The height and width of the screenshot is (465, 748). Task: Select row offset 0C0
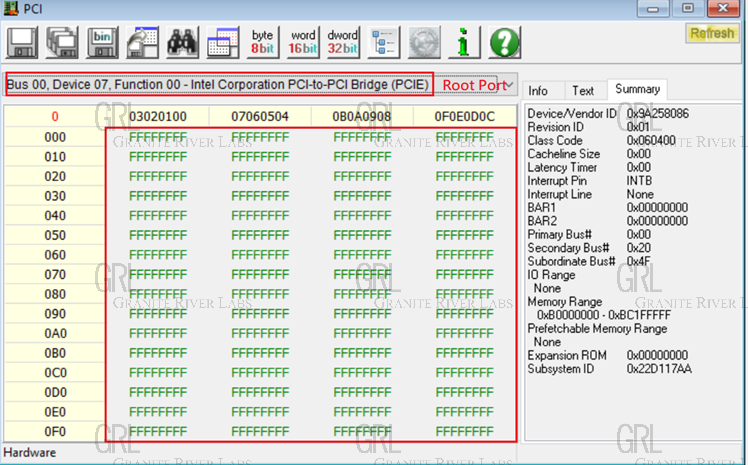[x=55, y=372]
